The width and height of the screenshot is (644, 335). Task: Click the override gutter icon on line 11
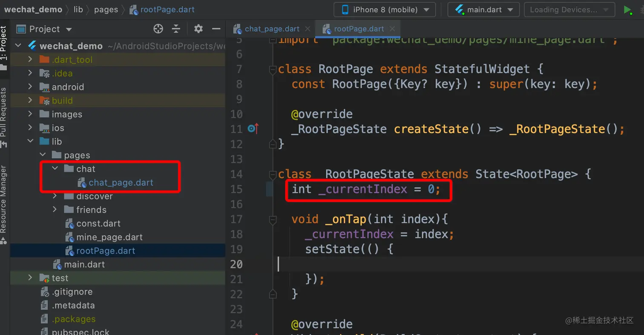253,128
